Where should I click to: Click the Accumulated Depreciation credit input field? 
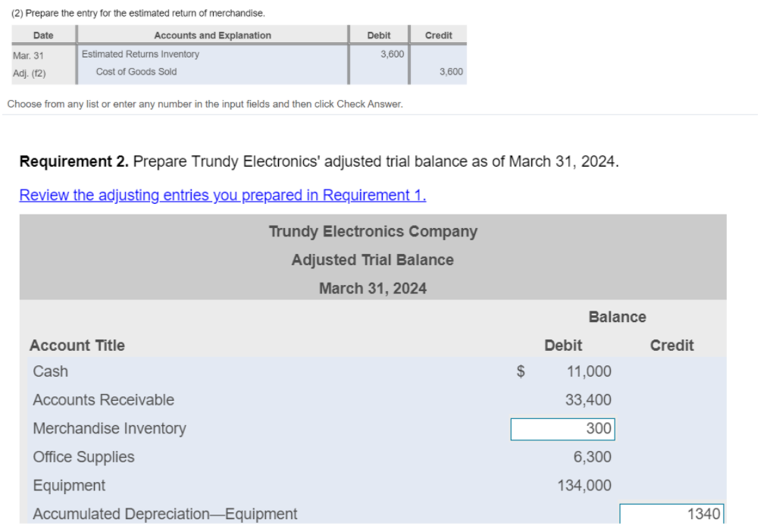coord(672,513)
